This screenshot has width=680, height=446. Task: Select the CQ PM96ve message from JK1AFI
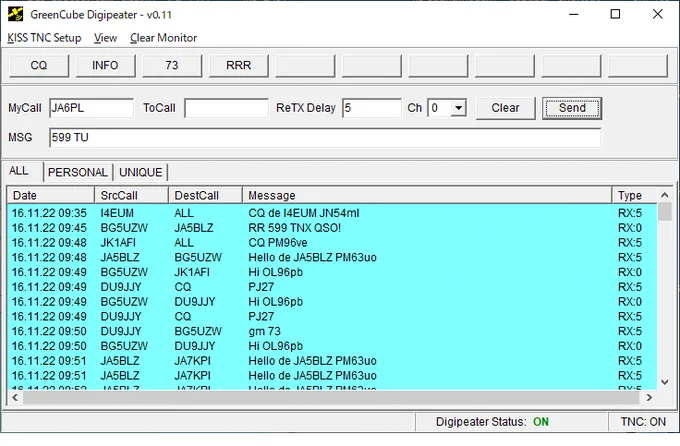pyautogui.click(x=332, y=243)
